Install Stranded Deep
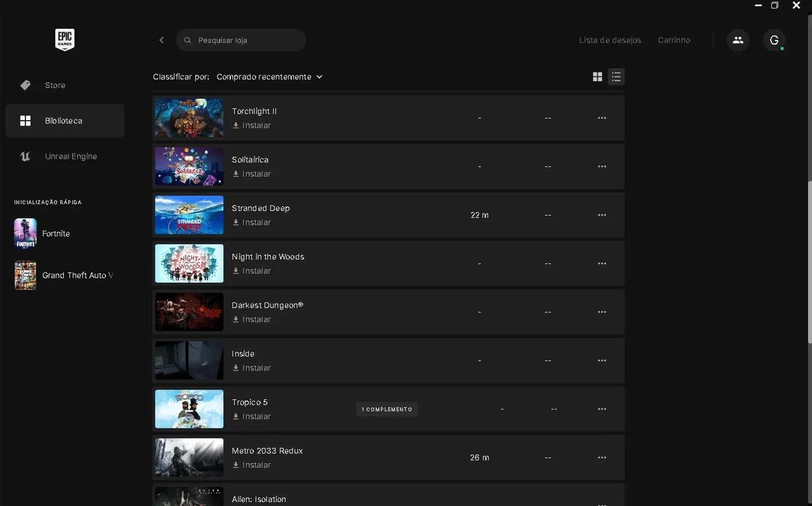This screenshot has width=812, height=506. click(252, 223)
